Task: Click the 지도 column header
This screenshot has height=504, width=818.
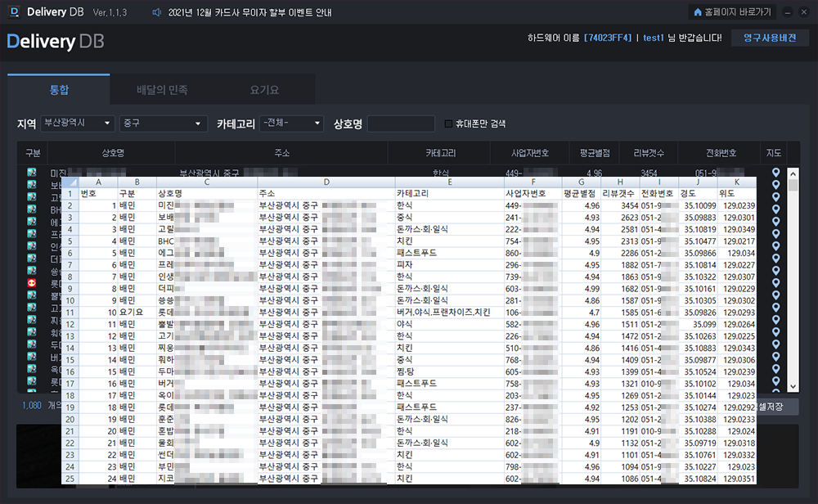Action: click(774, 153)
